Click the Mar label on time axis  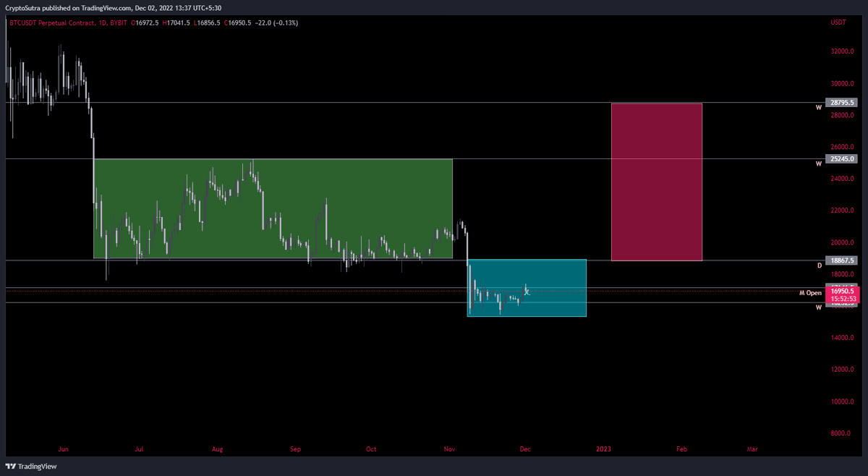(752, 449)
